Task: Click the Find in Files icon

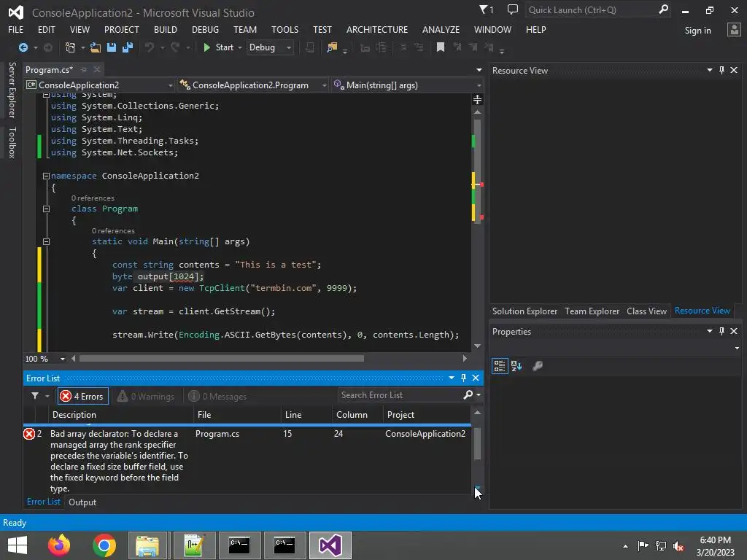Action: [332, 47]
